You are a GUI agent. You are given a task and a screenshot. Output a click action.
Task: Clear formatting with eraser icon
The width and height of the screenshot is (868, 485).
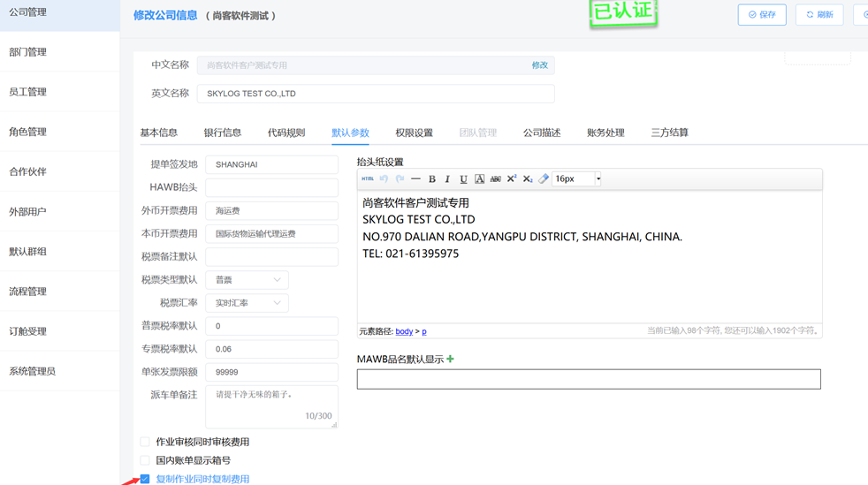(x=544, y=178)
